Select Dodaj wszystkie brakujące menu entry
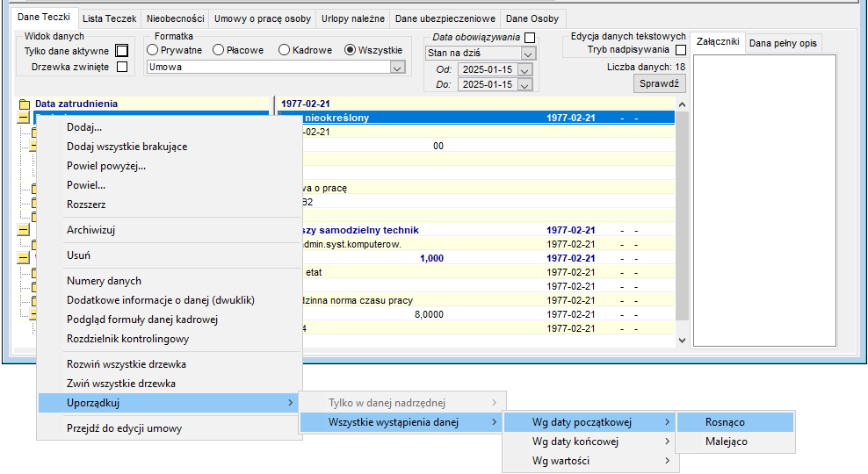 pyautogui.click(x=127, y=147)
